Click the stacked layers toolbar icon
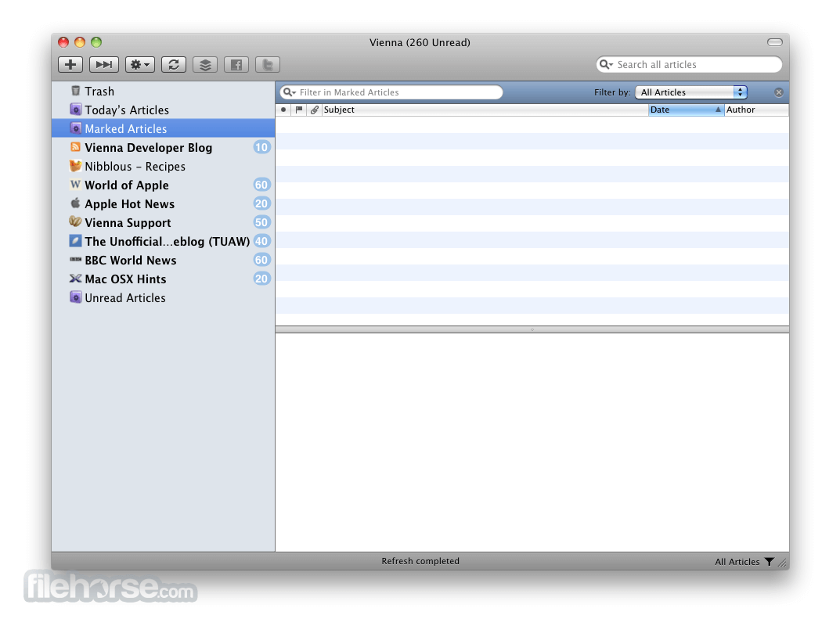This screenshot has width=840, height=626. tap(205, 65)
